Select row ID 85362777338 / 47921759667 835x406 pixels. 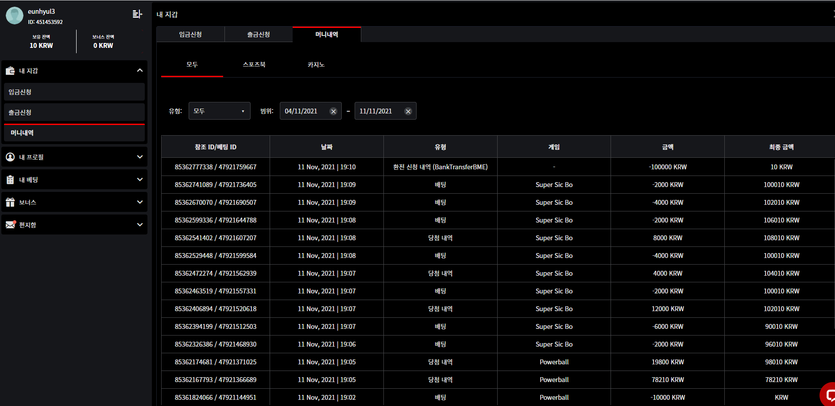(216, 167)
